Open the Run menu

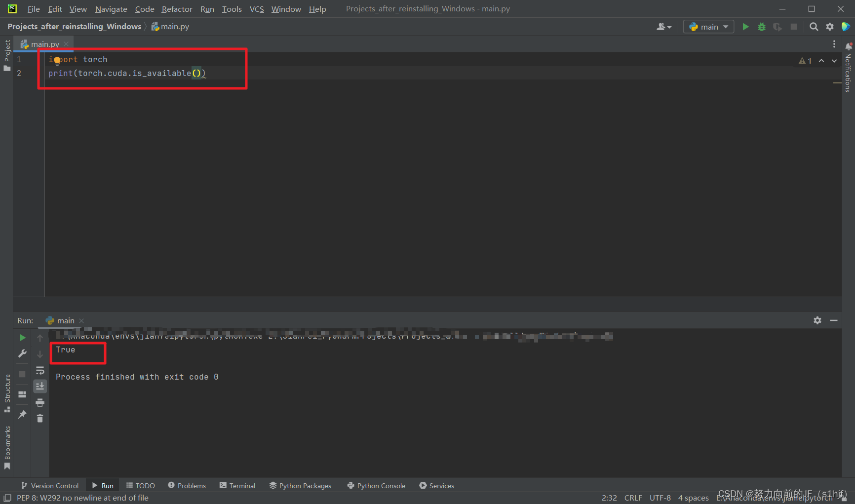207,9
